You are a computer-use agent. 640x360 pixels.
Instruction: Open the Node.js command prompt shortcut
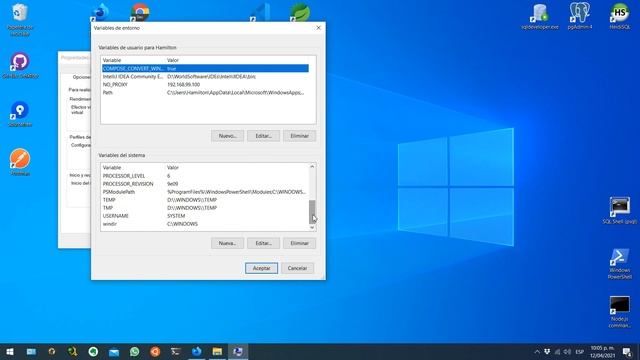pyautogui.click(x=620, y=312)
